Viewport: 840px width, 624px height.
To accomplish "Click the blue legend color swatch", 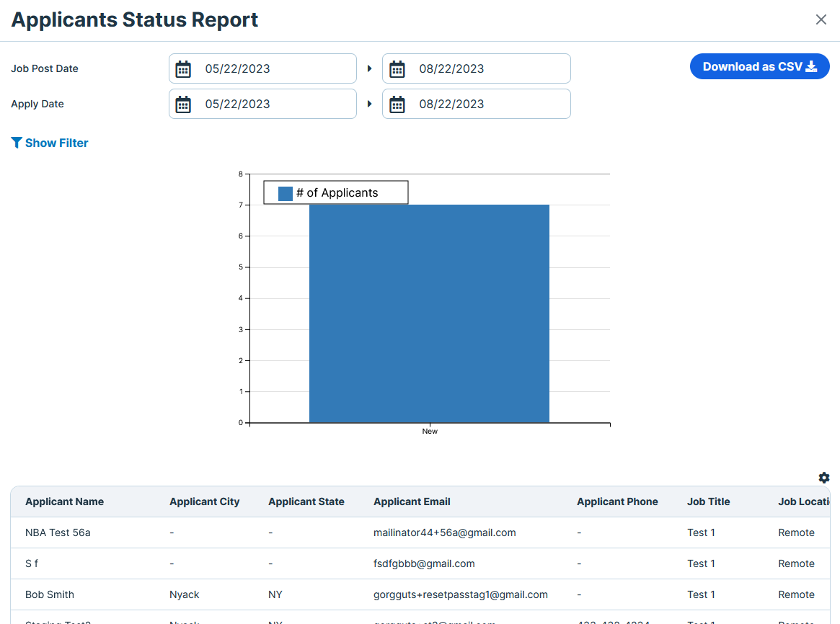I will (x=286, y=193).
